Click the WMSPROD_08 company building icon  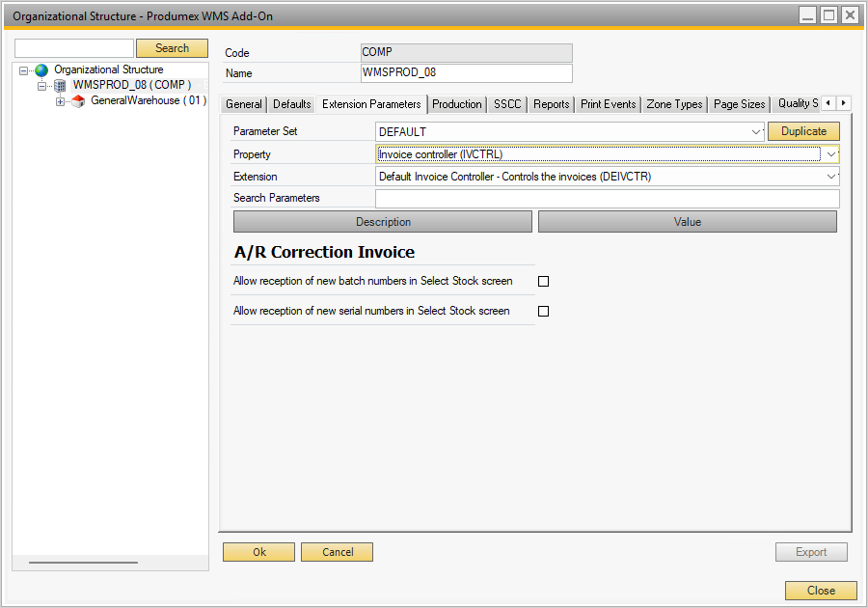click(60, 86)
